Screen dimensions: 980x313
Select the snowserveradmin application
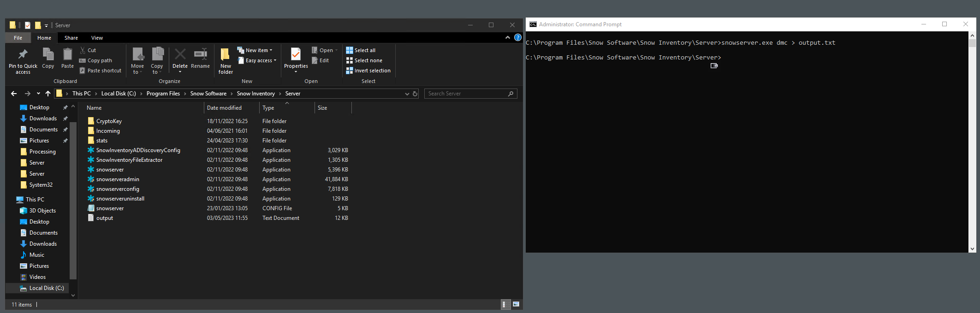[x=118, y=179]
